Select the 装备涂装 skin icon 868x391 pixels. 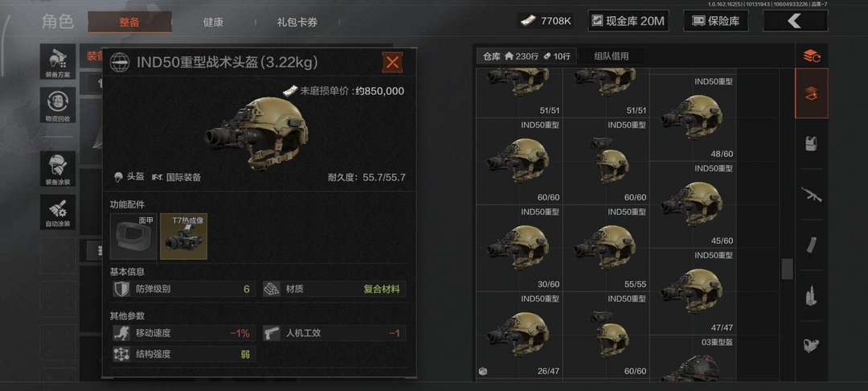click(58, 169)
